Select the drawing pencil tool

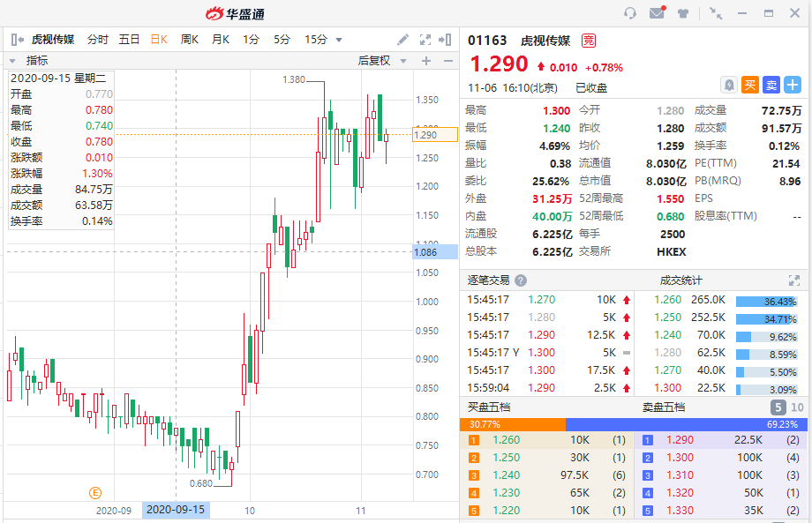[x=402, y=40]
